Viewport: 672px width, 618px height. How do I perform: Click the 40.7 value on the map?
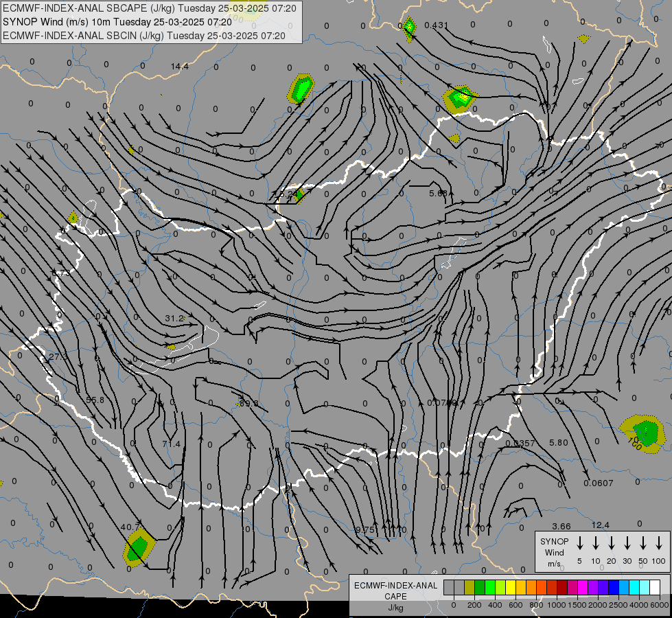coord(130,527)
